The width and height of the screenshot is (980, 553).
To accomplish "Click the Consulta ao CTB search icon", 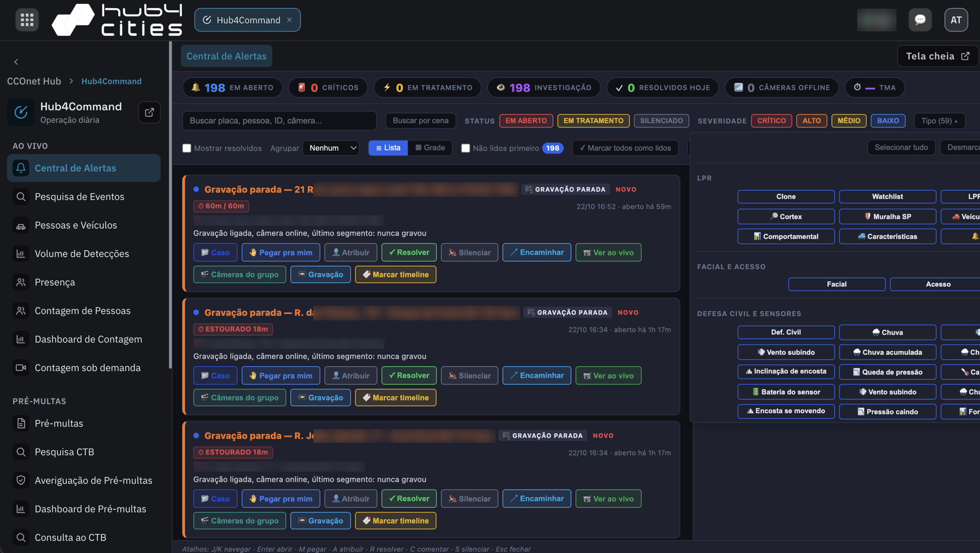I will coord(21,537).
